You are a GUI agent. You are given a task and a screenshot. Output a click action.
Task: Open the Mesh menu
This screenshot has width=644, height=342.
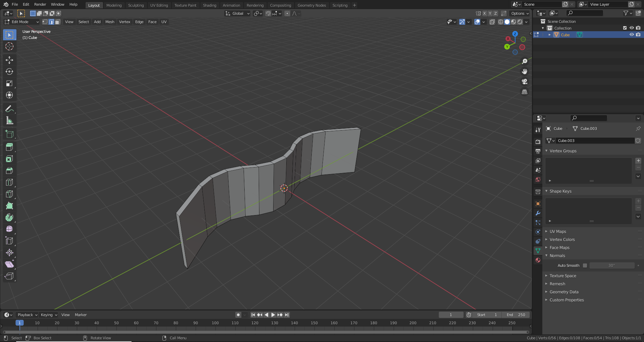(x=110, y=22)
